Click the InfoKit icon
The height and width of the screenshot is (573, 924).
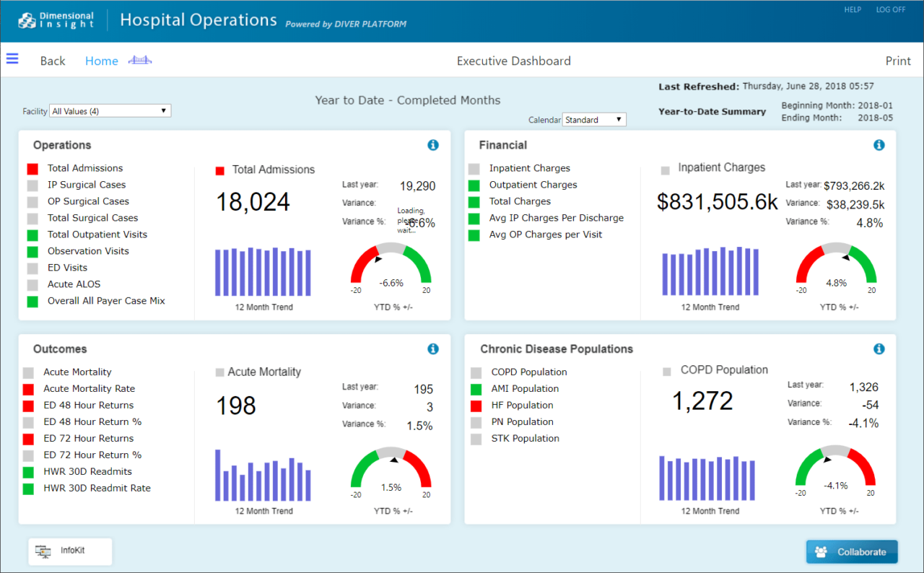[45, 551]
